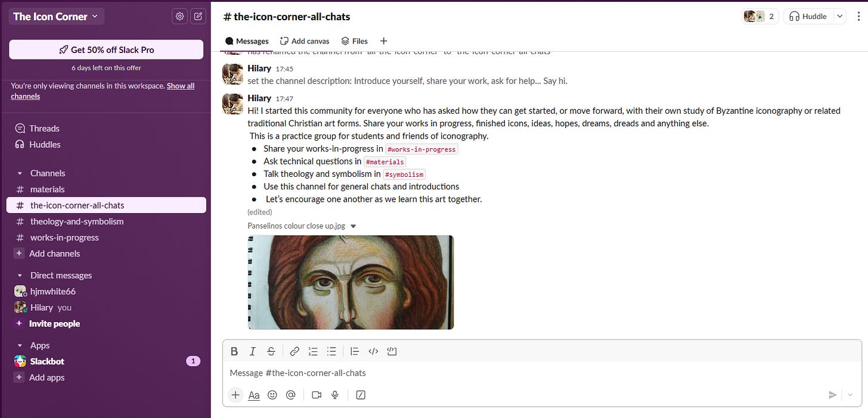This screenshot has height=418, width=868.
Task: Insert a code block in composer
Action: tap(392, 351)
